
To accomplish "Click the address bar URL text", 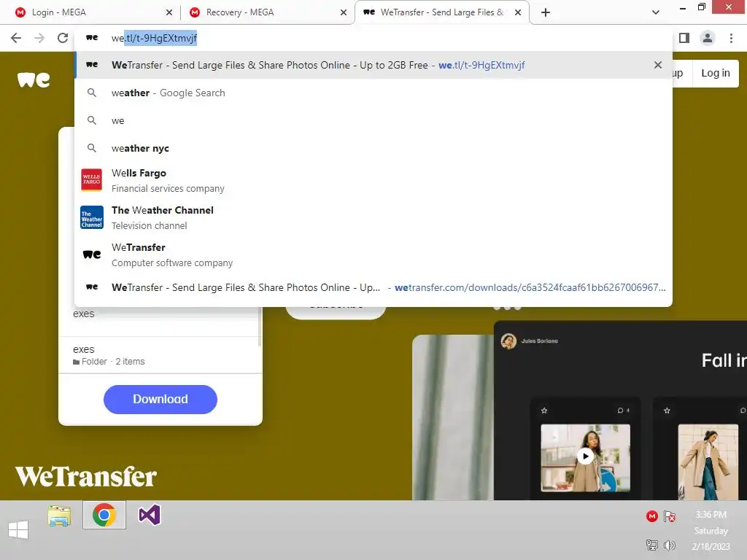I will click(154, 38).
